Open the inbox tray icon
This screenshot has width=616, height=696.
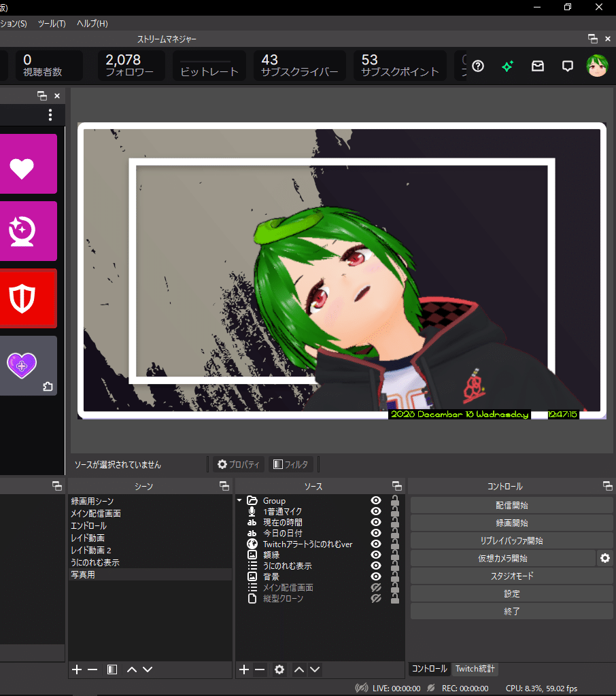pos(538,66)
